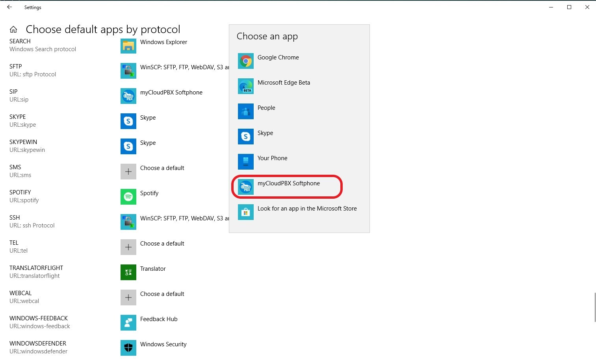Click Microsoft Edge Beta icon in chooser
This screenshot has height=364, width=596.
tap(246, 86)
